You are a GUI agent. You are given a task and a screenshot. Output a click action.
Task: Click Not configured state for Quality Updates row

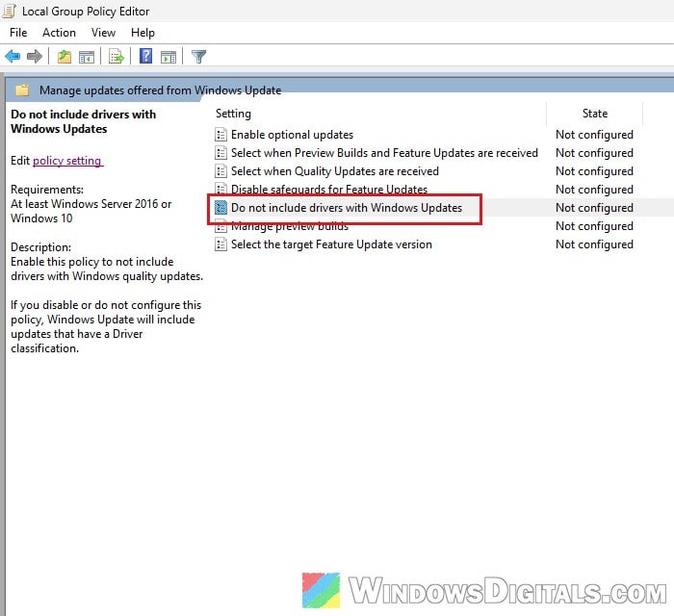(x=594, y=171)
